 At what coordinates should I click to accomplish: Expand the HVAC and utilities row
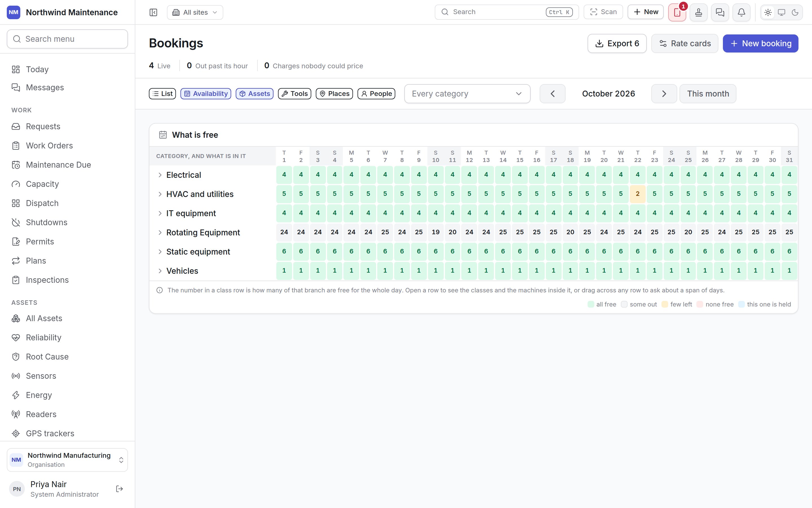click(160, 194)
